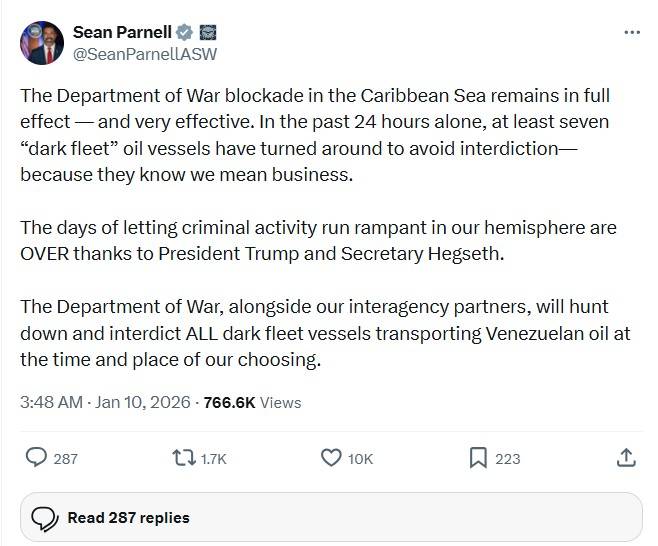Click the repost arrows icon
This screenshot has width=658, height=546.
[183, 457]
